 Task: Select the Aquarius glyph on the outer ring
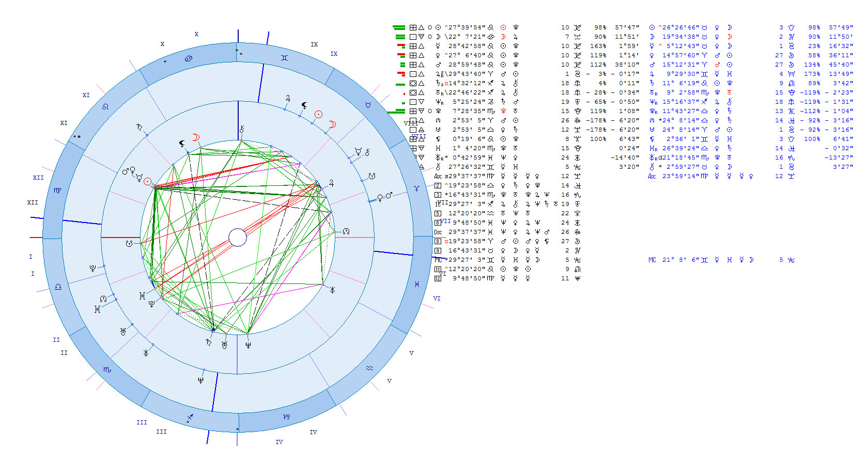[369, 368]
